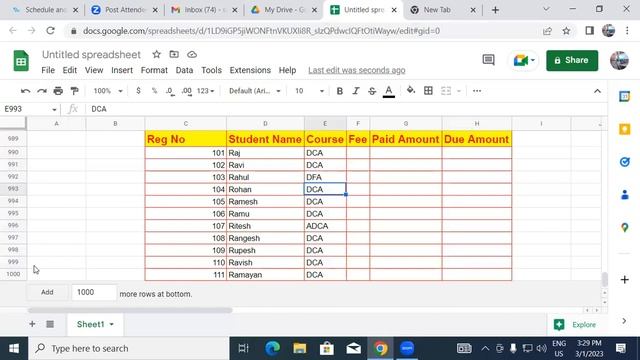Click the Last edit was seconds ago link
The image size is (640, 360).
357,70
